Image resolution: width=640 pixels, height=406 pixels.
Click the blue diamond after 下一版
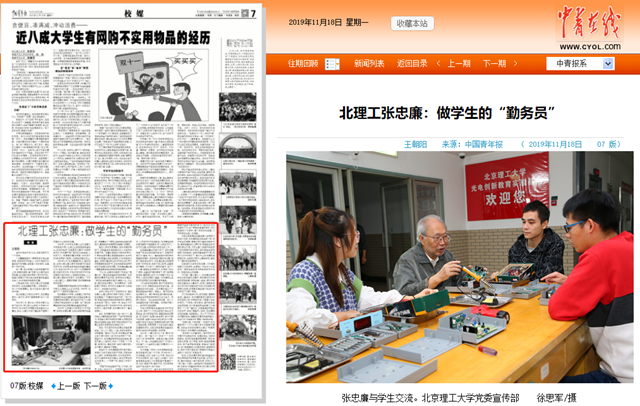(x=110, y=385)
